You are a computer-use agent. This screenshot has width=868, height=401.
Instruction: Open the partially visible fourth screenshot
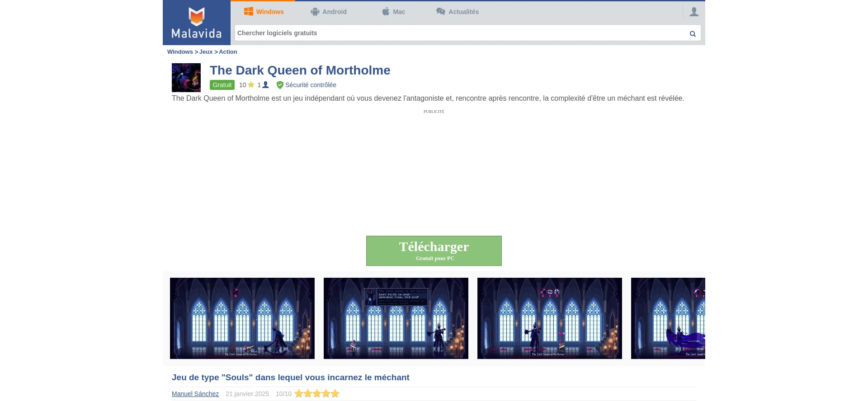coord(668,318)
